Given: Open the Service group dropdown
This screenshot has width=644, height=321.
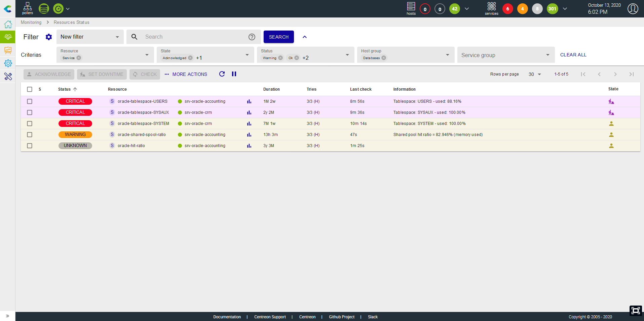Looking at the screenshot, I should [x=506, y=55].
